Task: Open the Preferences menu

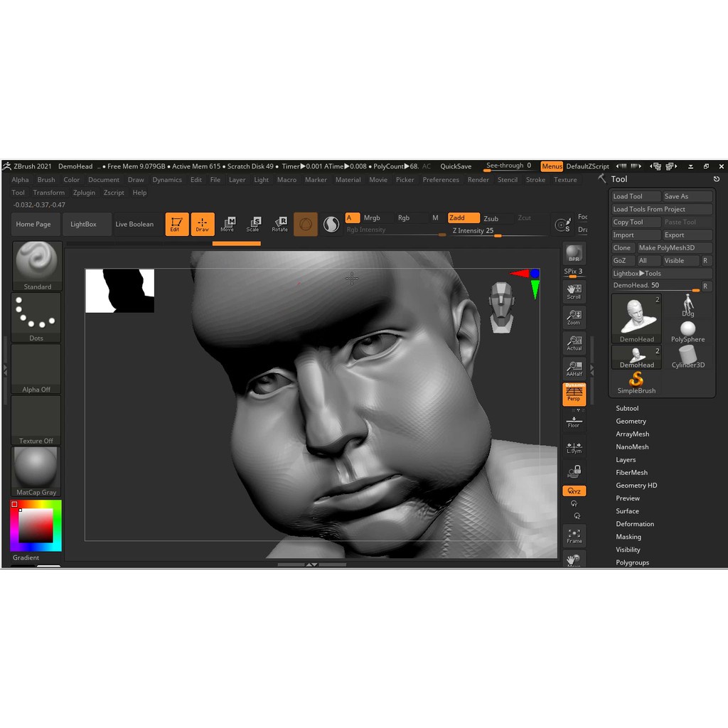Action: click(441, 180)
